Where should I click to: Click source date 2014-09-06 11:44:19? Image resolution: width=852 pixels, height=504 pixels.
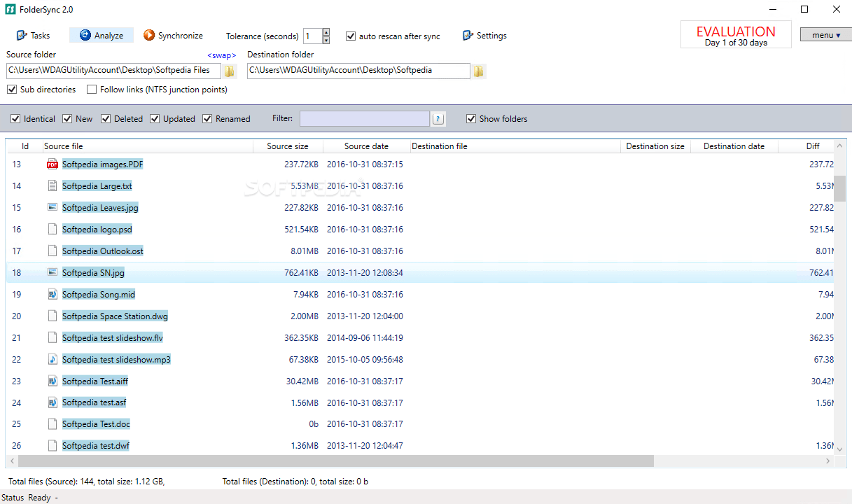coord(365,338)
